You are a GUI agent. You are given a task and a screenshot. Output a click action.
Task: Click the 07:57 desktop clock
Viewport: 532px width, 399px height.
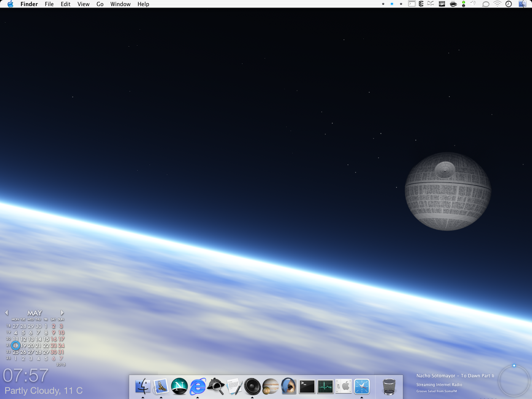[26, 376]
